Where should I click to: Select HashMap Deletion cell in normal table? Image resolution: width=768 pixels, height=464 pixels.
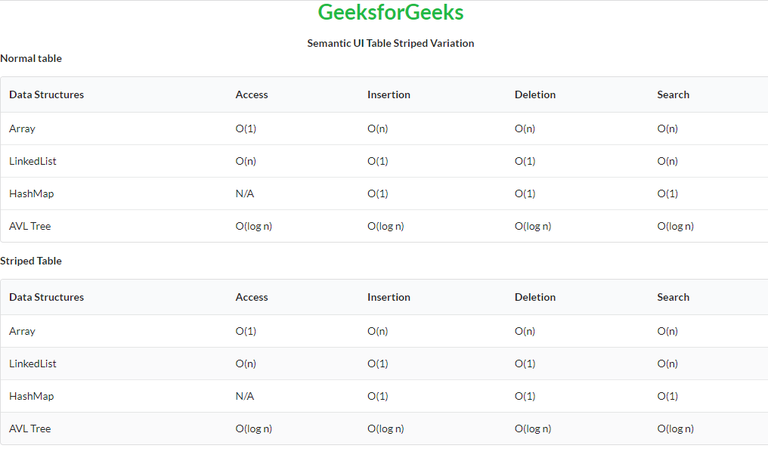click(x=525, y=194)
